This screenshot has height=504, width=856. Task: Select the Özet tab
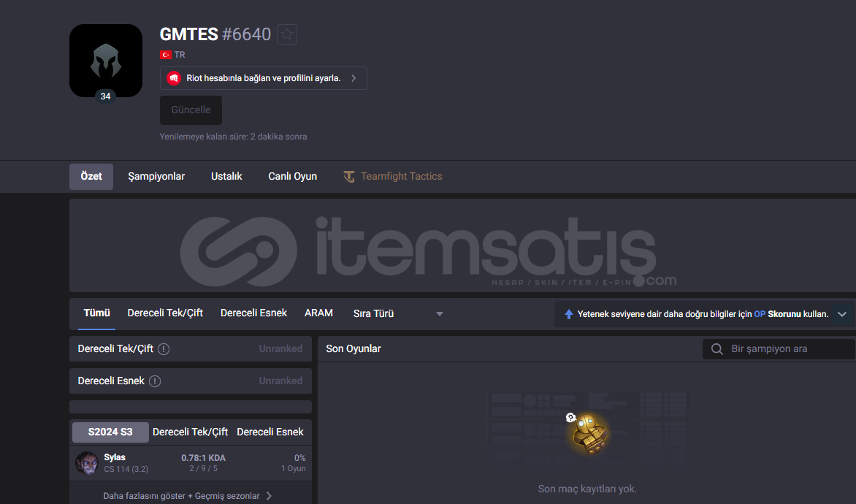coord(91,176)
